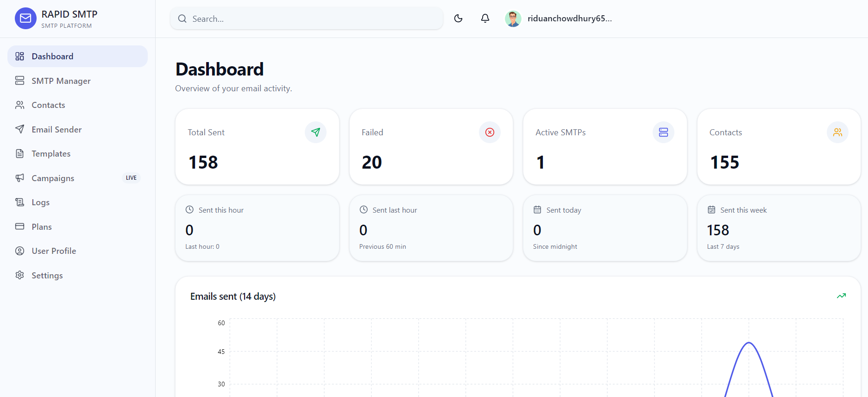Click the magnifier icon in search bar
The image size is (868, 397).
coord(182,19)
